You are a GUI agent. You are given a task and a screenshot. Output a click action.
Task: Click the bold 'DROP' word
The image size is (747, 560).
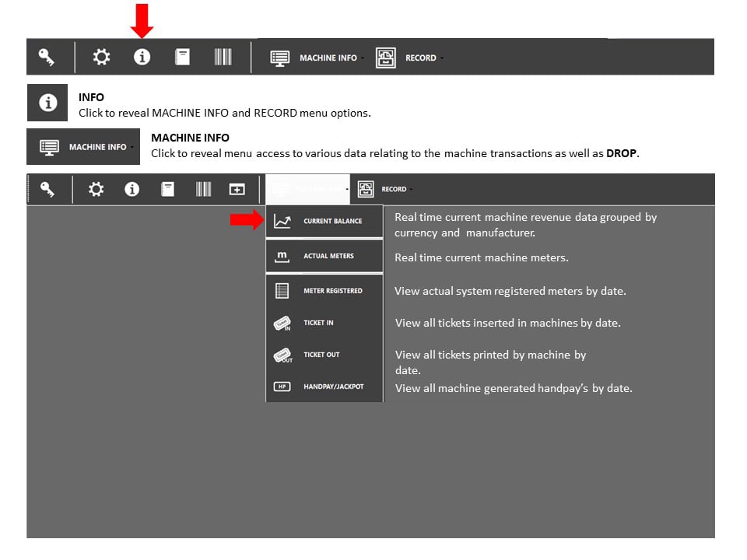(x=622, y=153)
